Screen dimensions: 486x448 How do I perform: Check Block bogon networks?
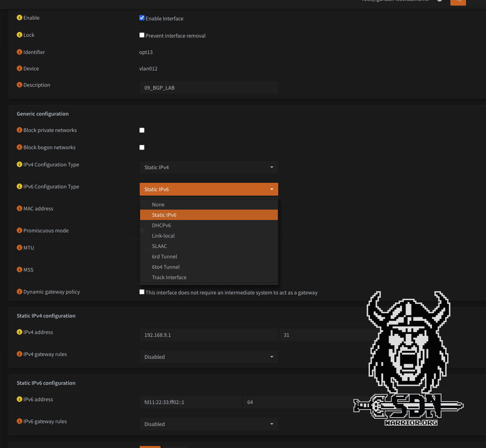[x=142, y=147]
